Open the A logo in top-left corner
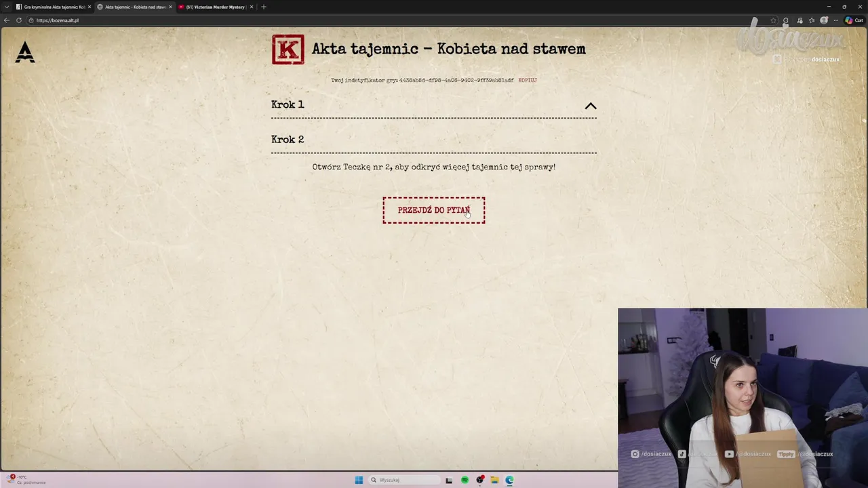Screen dimensions: 868x488 [25, 52]
